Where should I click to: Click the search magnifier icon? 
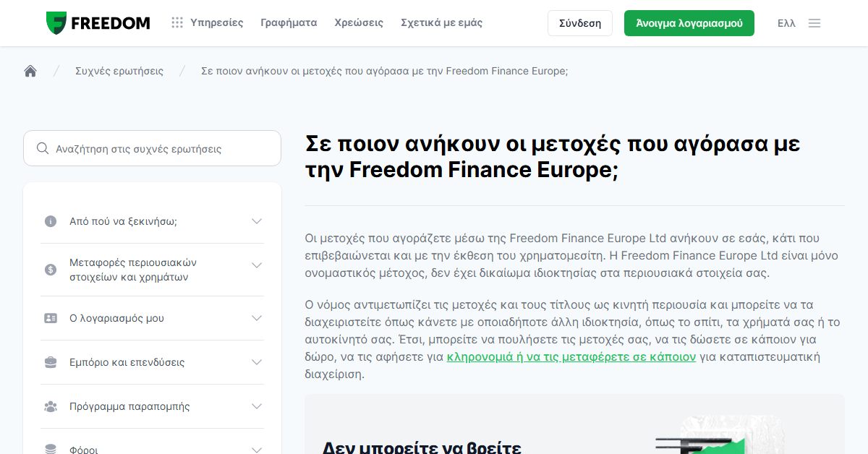(x=42, y=148)
